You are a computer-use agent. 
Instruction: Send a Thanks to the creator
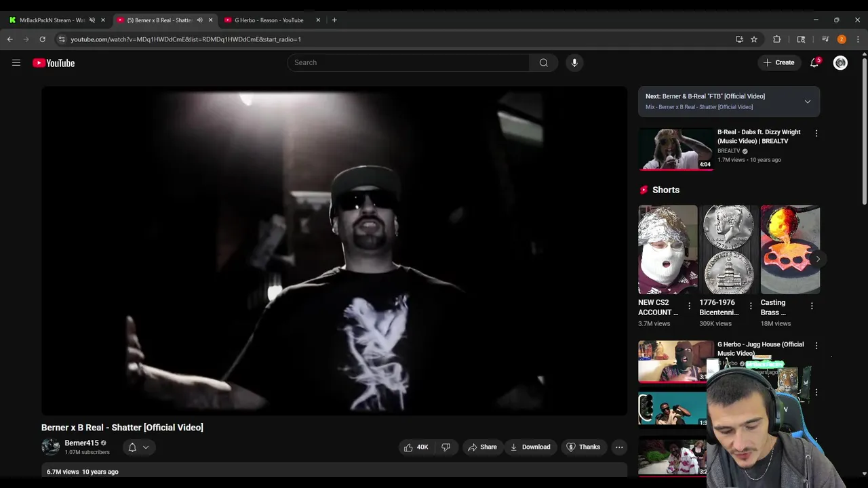583,447
